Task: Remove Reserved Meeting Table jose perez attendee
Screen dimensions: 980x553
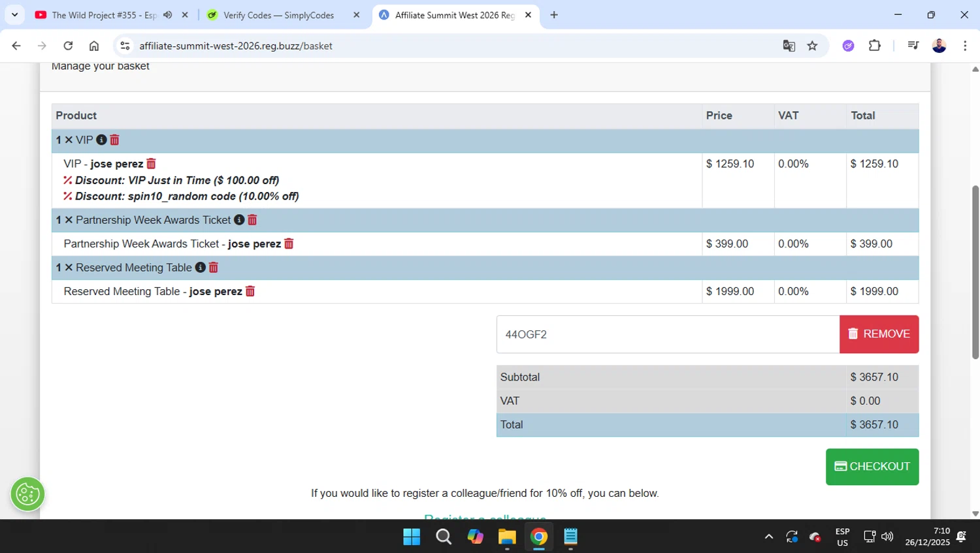Action: [x=250, y=291]
